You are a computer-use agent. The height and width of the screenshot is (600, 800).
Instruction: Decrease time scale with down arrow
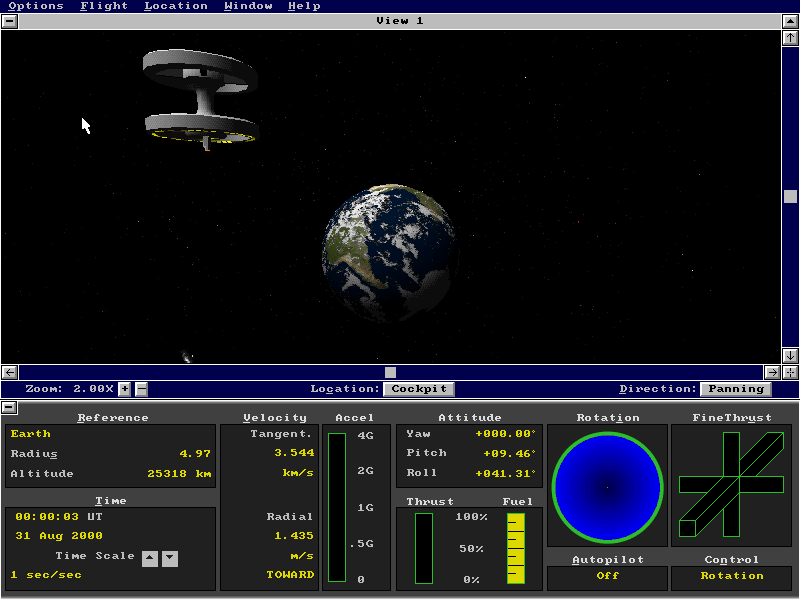pos(170,558)
